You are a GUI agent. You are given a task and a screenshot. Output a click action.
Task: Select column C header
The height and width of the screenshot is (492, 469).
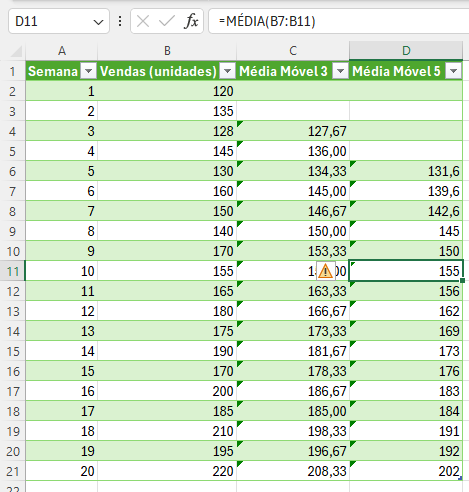coord(293,51)
